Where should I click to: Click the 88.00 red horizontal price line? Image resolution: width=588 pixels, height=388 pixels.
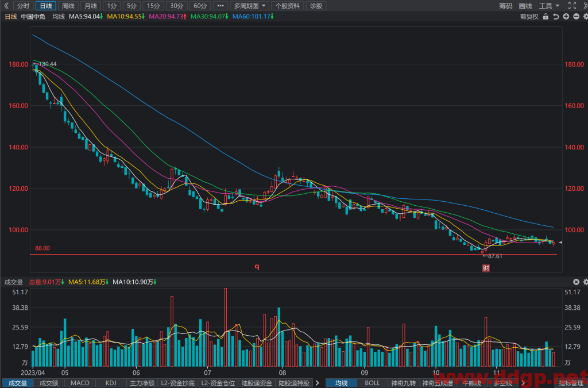click(x=293, y=255)
